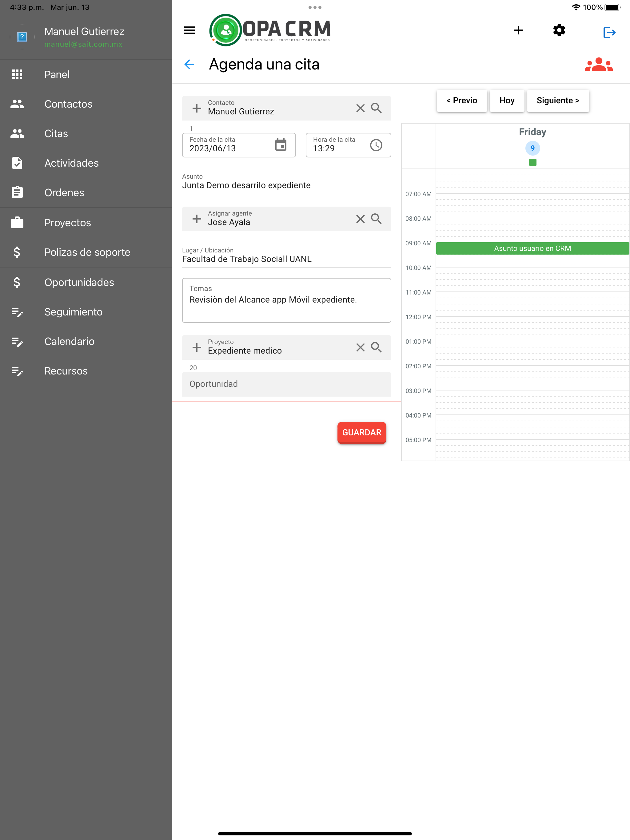
Task: Click the 09:00 AM time label
Action: point(418,243)
